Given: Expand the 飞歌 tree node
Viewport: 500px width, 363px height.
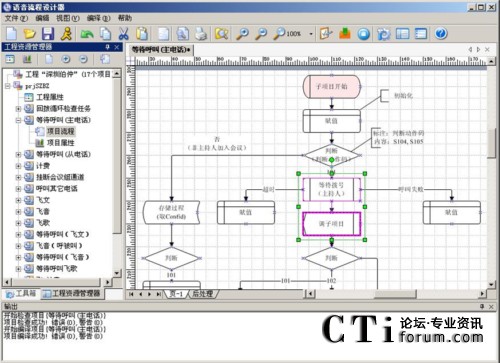Looking at the screenshot, I should click(x=18, y=223).
